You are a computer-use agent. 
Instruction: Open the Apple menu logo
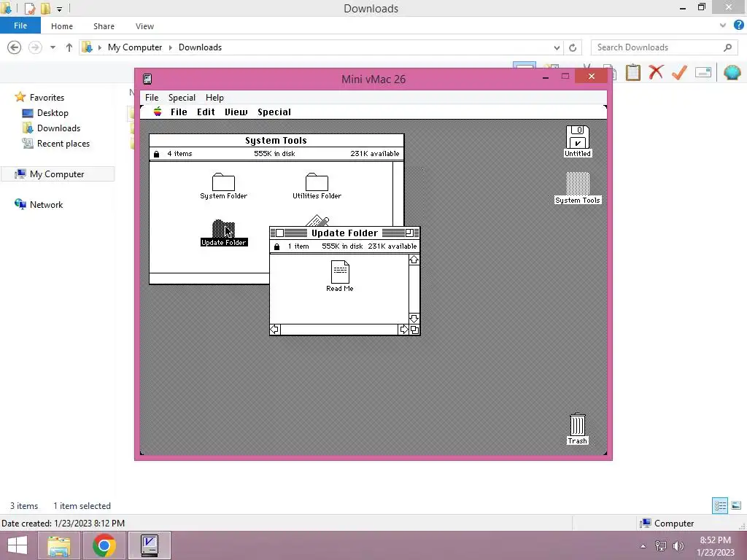(x=158, y=112)
